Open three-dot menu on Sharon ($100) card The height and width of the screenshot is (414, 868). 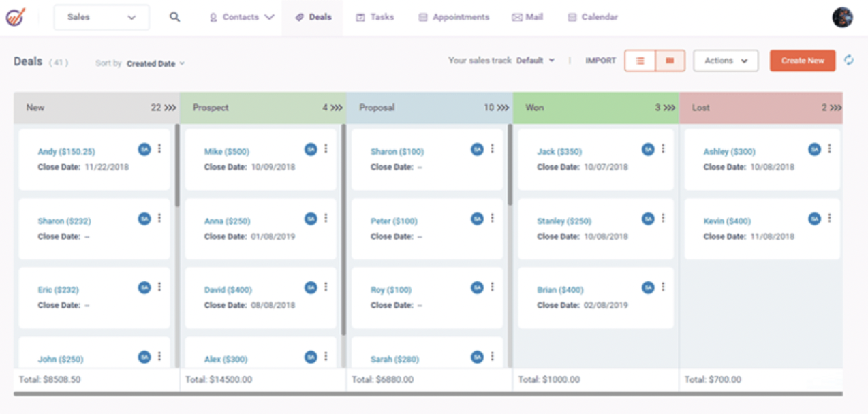[x=492, y=148]
